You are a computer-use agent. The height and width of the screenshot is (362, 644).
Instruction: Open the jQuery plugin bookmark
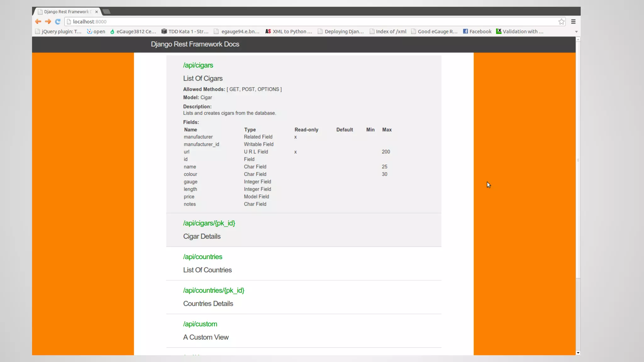click(x=58, y=31)
